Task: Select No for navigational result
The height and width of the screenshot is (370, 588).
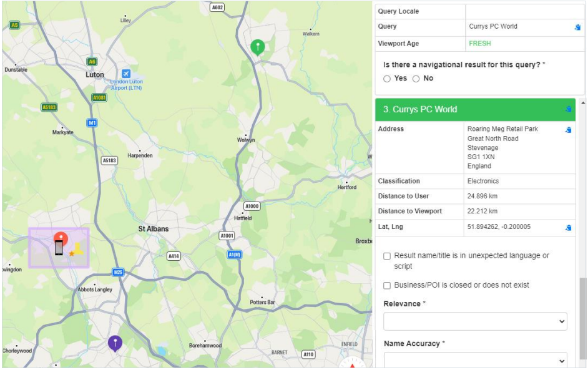Action: coord(416,79)
